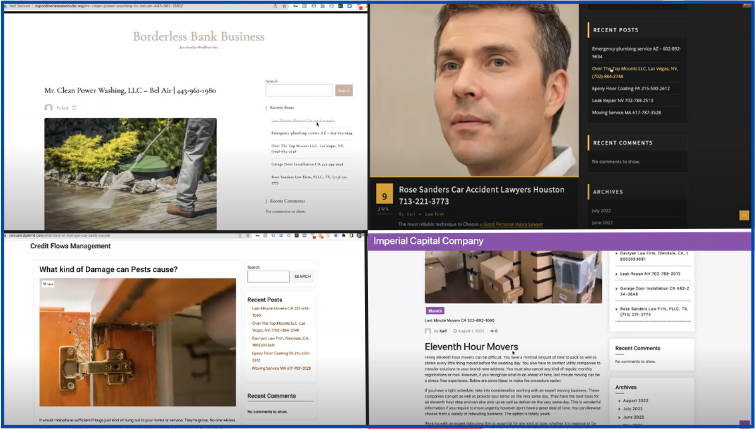Open Epoxy Floor Coating PA on Credit Flows Management
Viewport: 755px width, 429px height.
281,357
